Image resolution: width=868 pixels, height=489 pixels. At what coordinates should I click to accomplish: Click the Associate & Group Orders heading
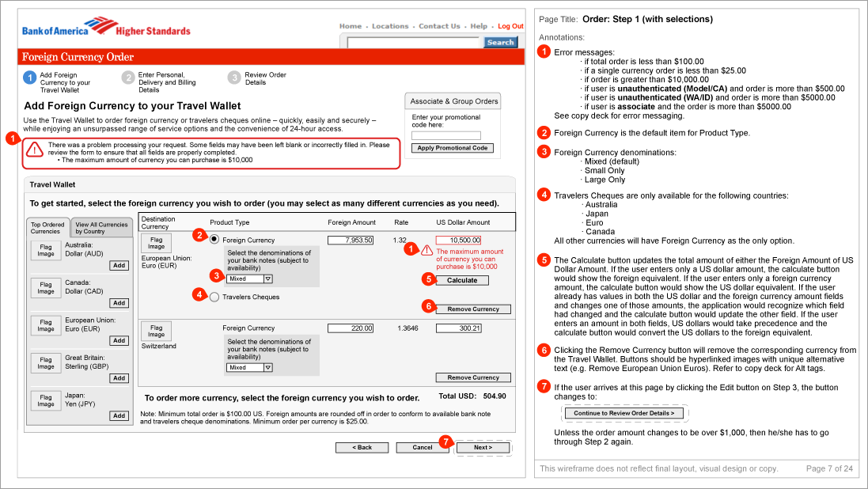pos(454,101)
